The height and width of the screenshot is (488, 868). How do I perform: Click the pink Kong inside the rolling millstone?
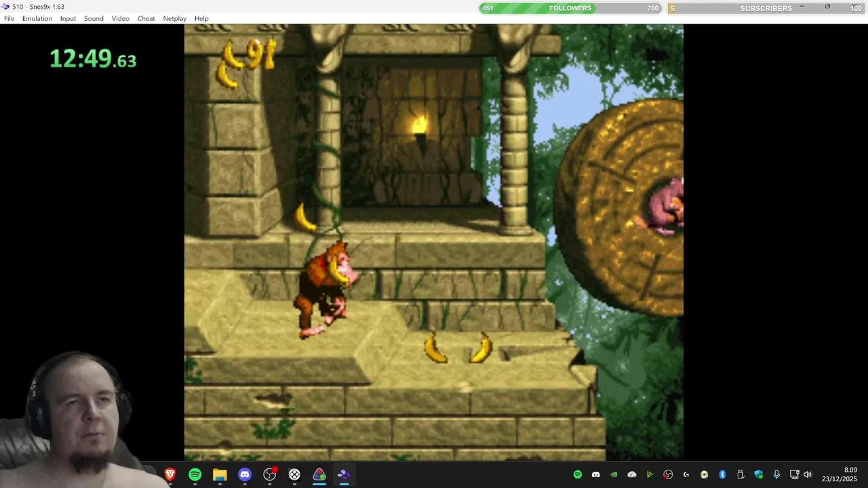pyautogui.click(x=666, y=206)
